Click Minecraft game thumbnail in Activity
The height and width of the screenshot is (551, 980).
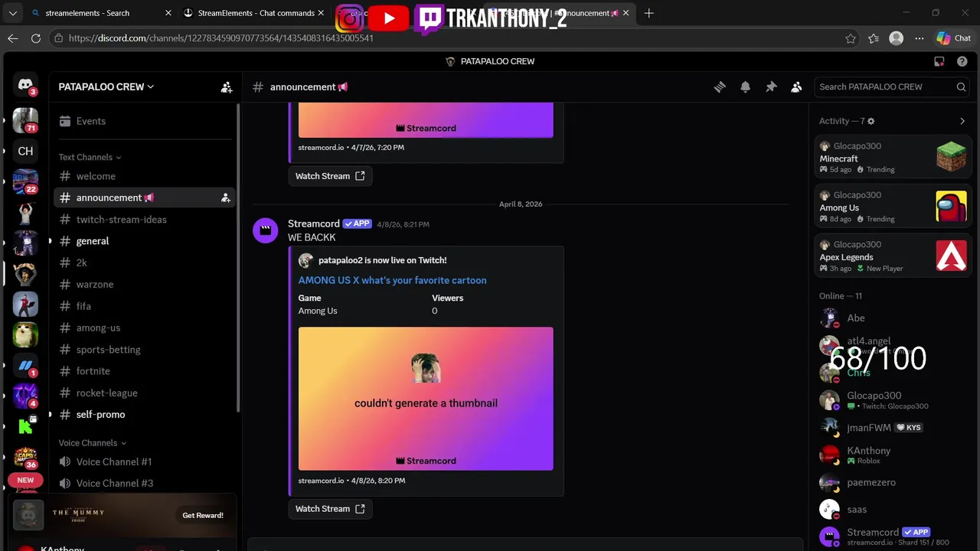click(x=952, y=157)
